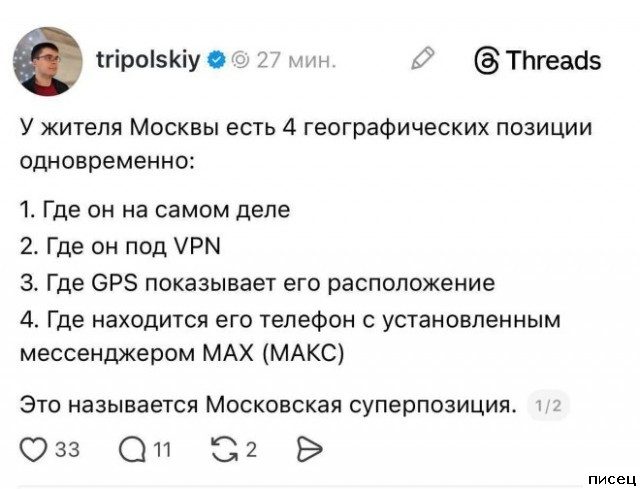Click the pencil edit icon

[422, 59]
